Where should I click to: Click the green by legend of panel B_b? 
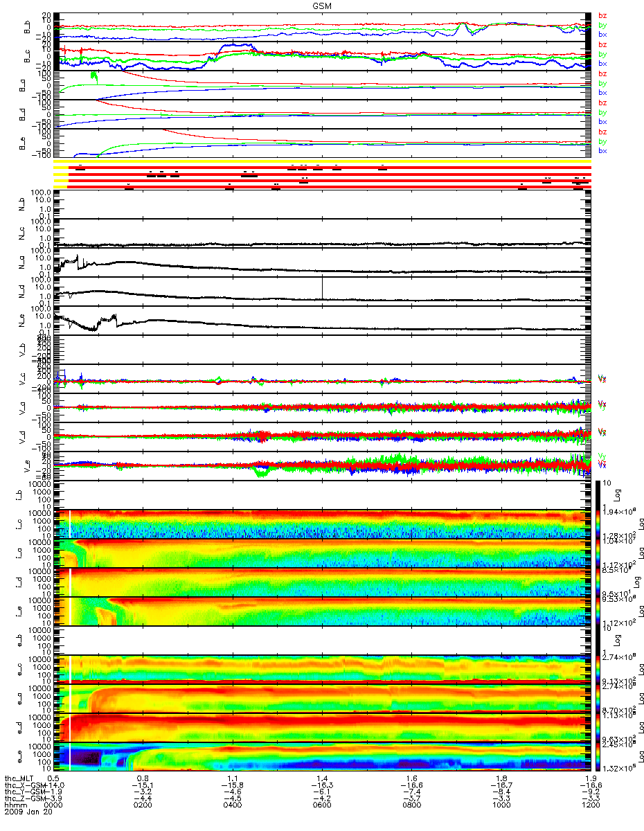tap(602, 25)
